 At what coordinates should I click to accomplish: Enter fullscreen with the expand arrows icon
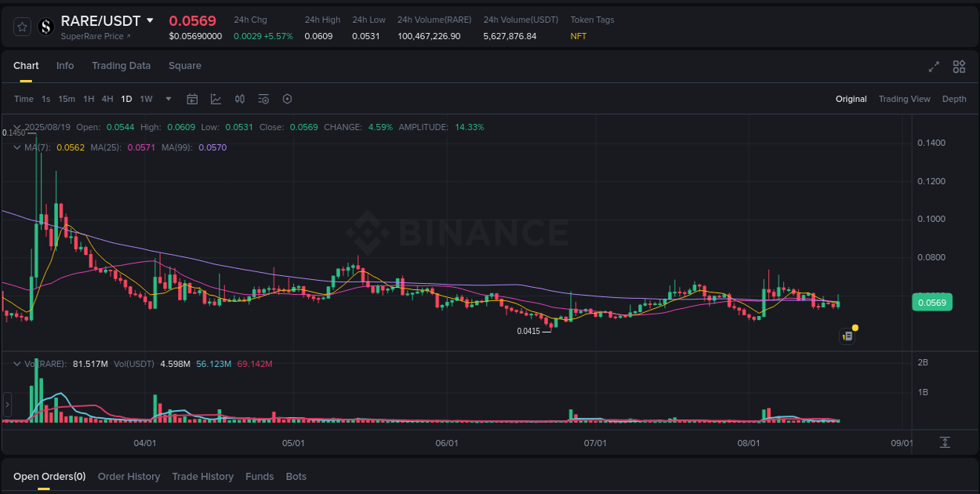click(x=934, y=67)
